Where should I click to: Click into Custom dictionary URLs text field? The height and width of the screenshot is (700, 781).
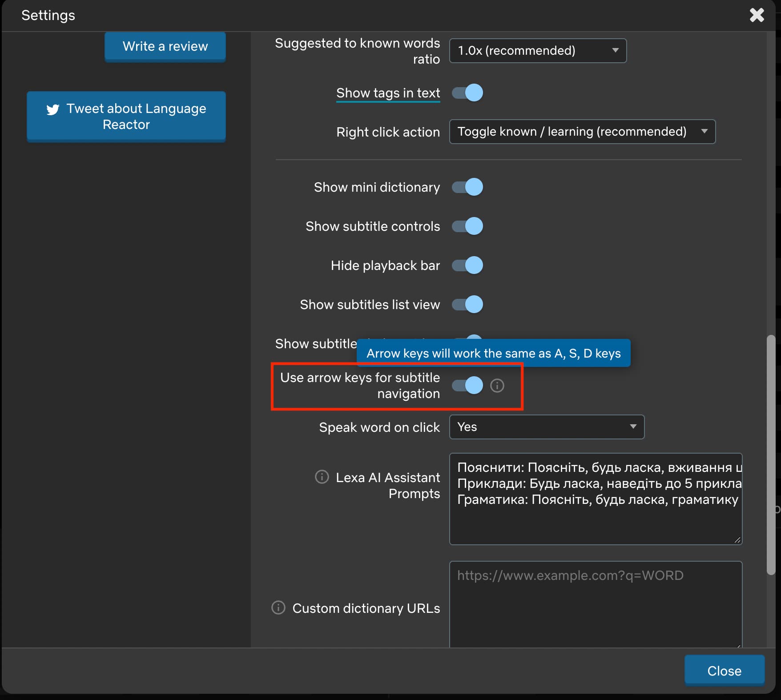[x=596, y=605]
